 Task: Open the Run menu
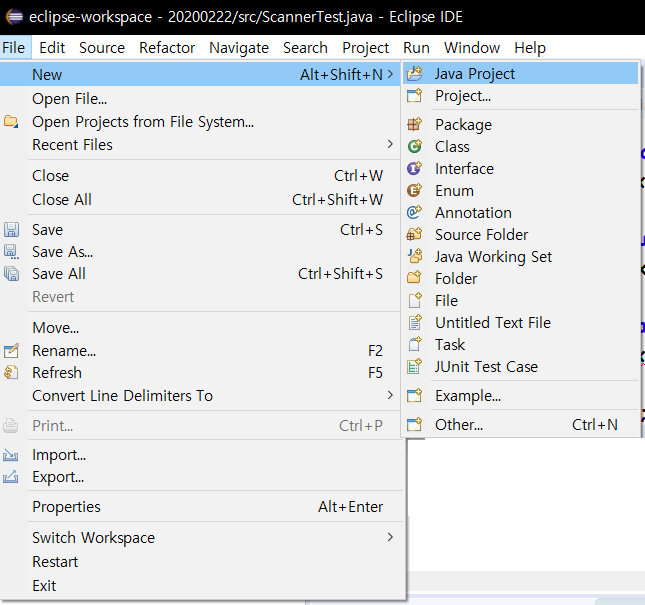click(416, 48)
